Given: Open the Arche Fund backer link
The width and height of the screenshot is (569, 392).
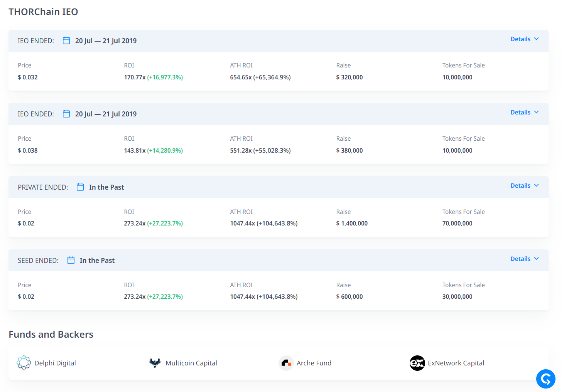Looking at the screenshot, I should pyautogui.click(x=314, y=363).
